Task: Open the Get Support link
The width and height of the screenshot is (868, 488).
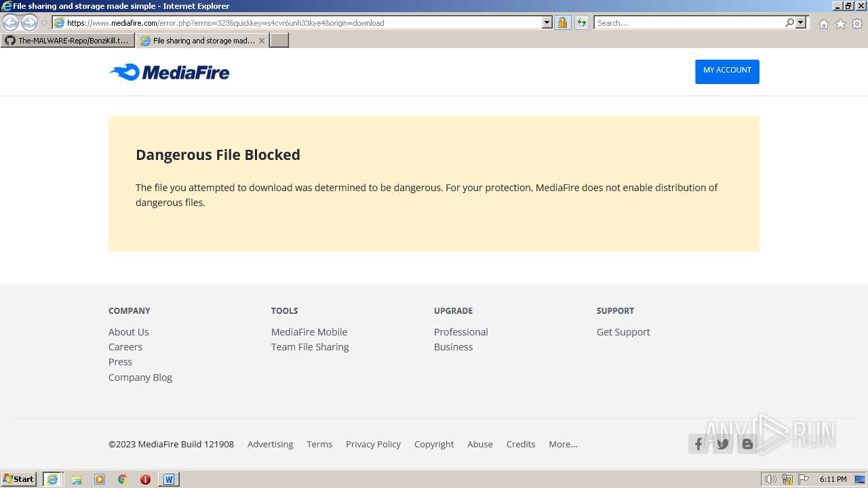Action: pyautogui.click(x=623, y=331)
